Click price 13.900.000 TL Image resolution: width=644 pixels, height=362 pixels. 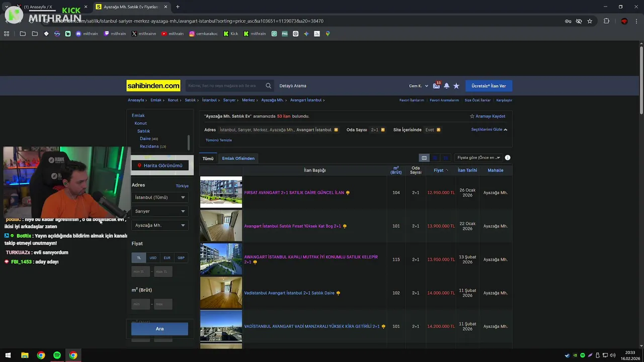[x=441, y=226]
